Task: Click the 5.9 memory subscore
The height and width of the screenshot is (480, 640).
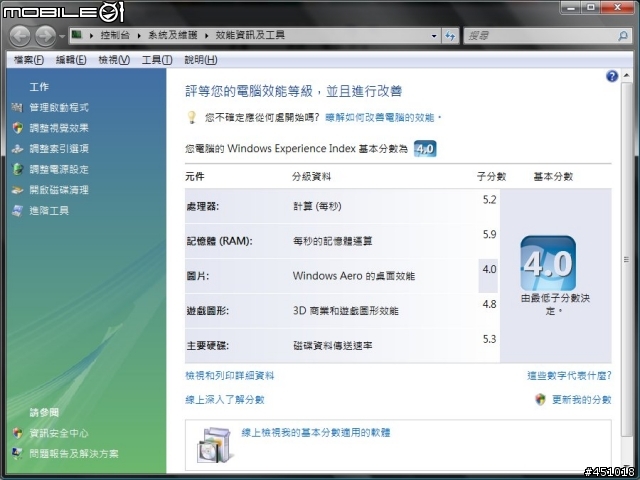Action: point(489,234)
